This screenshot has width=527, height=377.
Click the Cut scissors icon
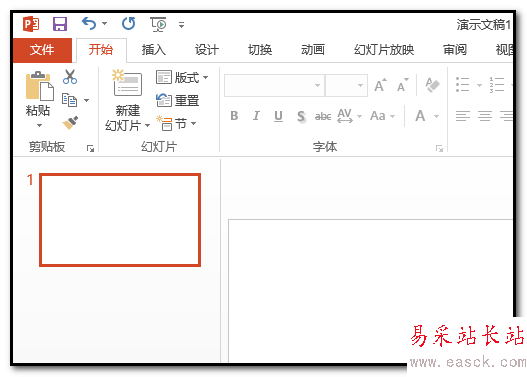click(70, 77)
